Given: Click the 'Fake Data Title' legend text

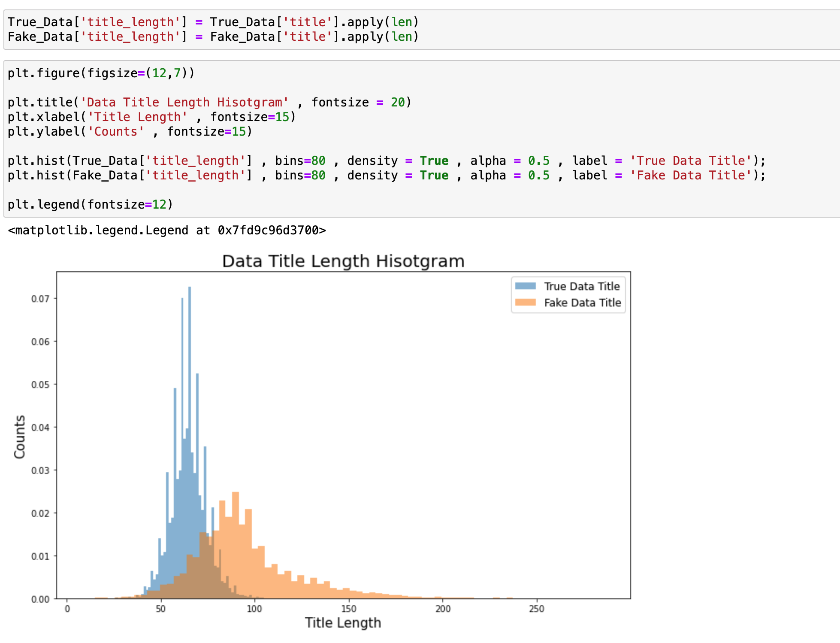Looking at the screenshot, I should (x=582, y=303).
